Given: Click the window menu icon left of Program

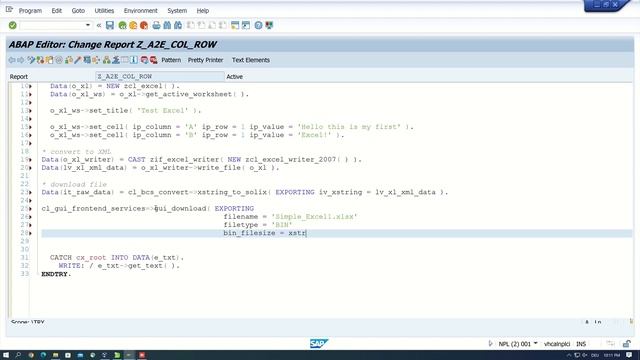Looking at the screenshot, I should pyautogui.click(x=9, y=9).
